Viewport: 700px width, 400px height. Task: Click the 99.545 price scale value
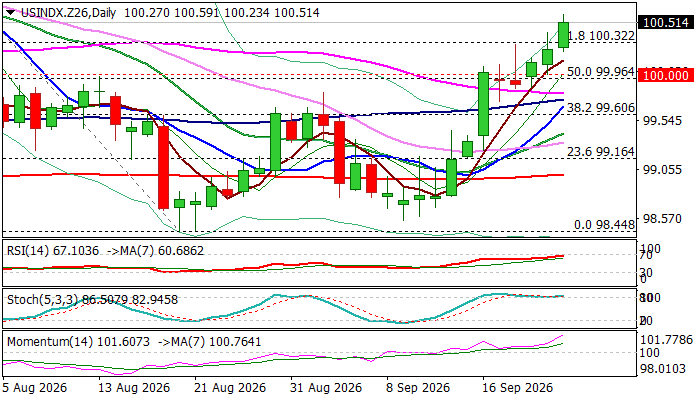662,121
